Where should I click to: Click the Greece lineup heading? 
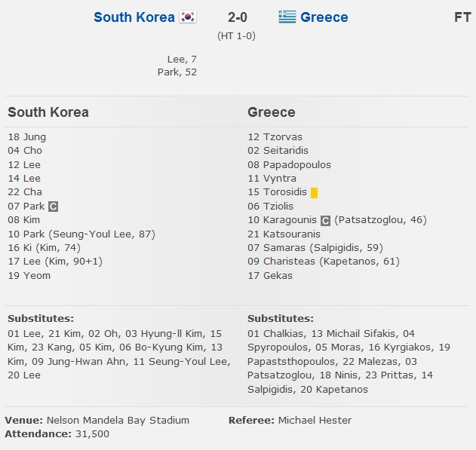pos(272,112)
